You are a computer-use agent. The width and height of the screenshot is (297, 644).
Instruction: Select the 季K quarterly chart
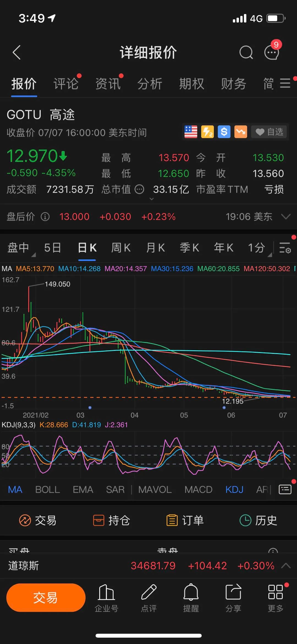189,248
